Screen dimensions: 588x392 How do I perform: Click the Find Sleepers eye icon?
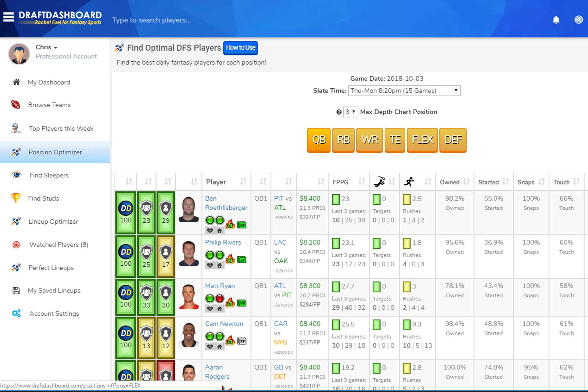[x=17, y=175]
